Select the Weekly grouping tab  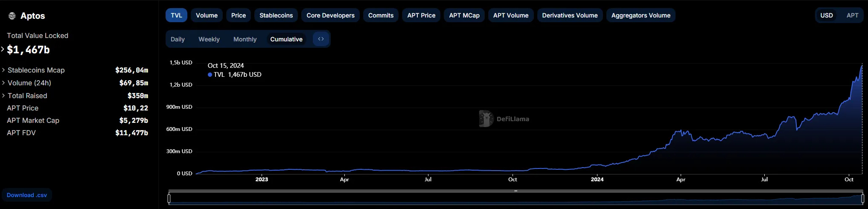[x=209, y=39]
